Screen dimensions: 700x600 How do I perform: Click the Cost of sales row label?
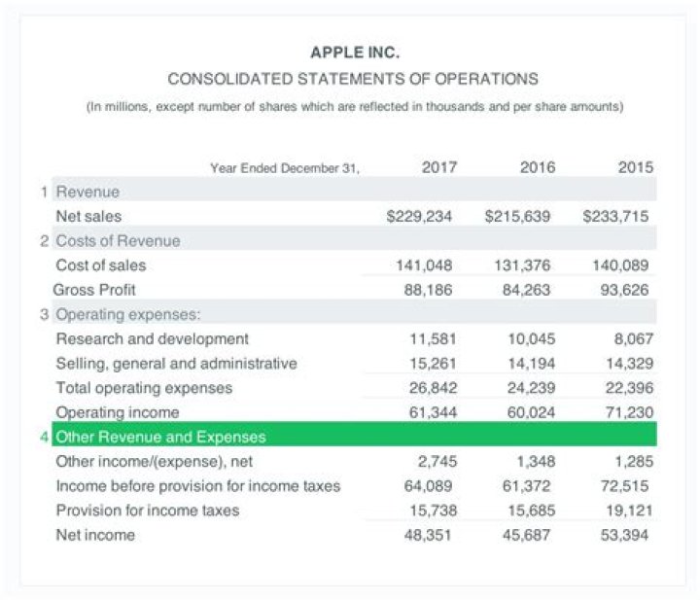pos(101,265)
